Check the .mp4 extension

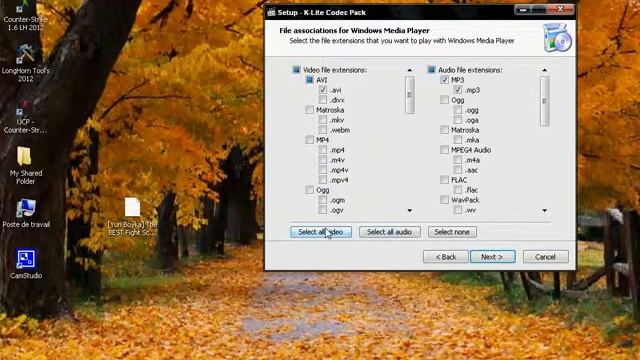[323, 150]
